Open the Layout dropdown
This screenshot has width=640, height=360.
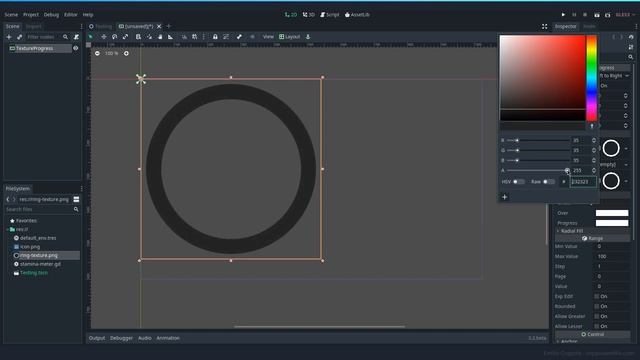289,37
